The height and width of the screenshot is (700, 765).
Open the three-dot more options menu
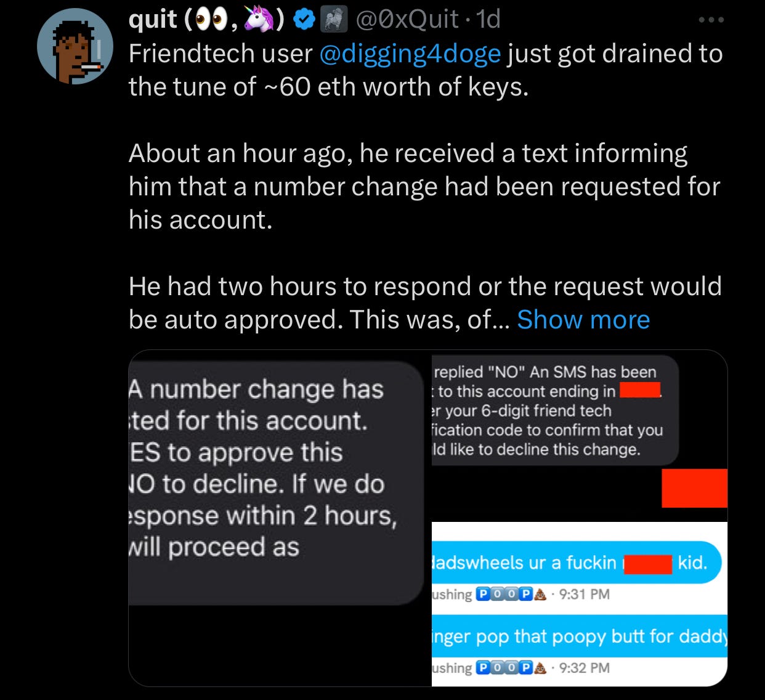coord(711,20)
